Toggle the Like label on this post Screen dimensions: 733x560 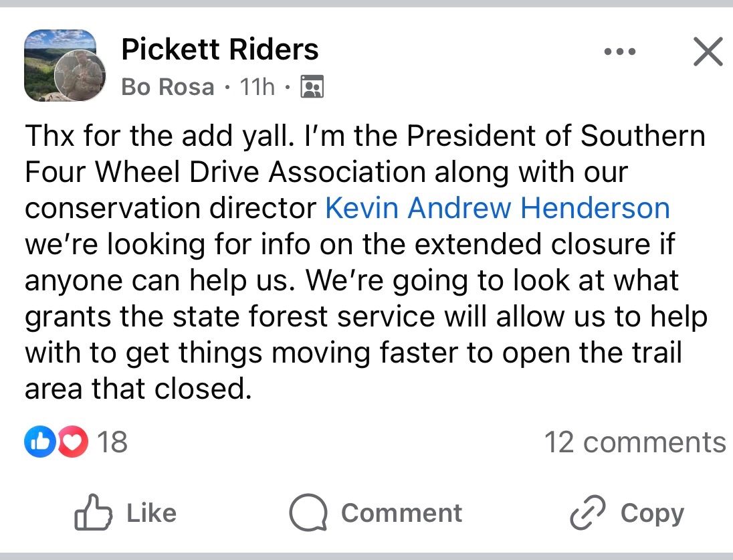point(152,513)
